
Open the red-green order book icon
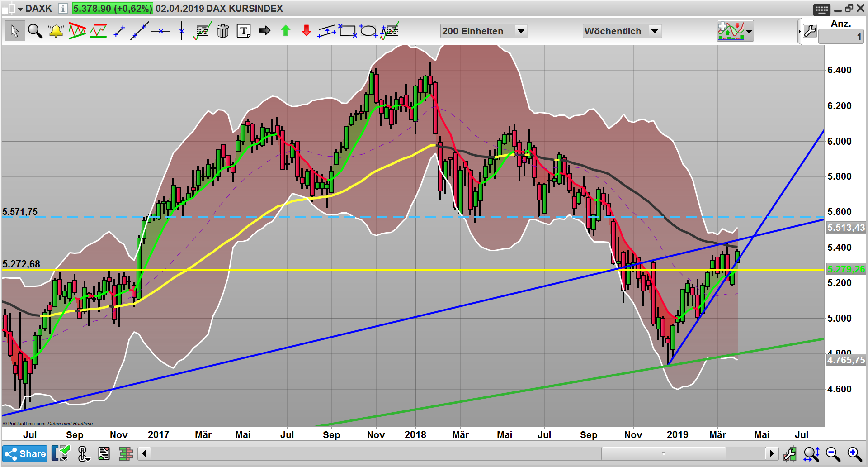(126, 453)
